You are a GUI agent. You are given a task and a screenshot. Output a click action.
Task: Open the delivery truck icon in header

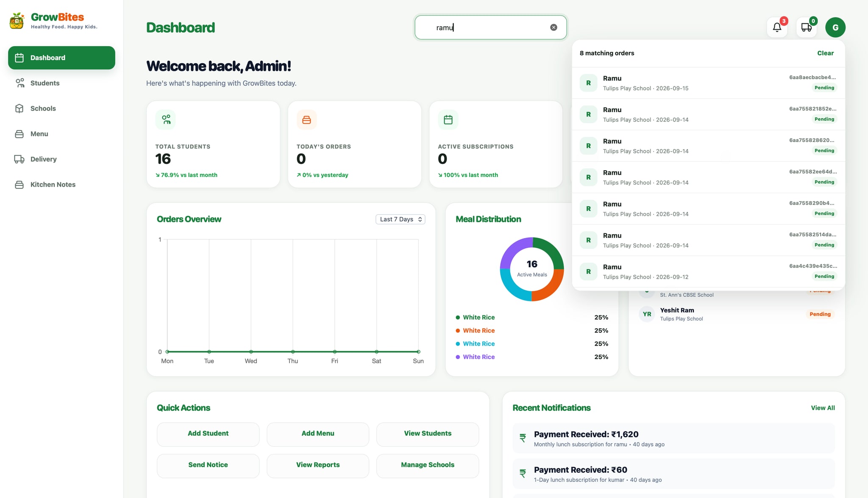806,28
